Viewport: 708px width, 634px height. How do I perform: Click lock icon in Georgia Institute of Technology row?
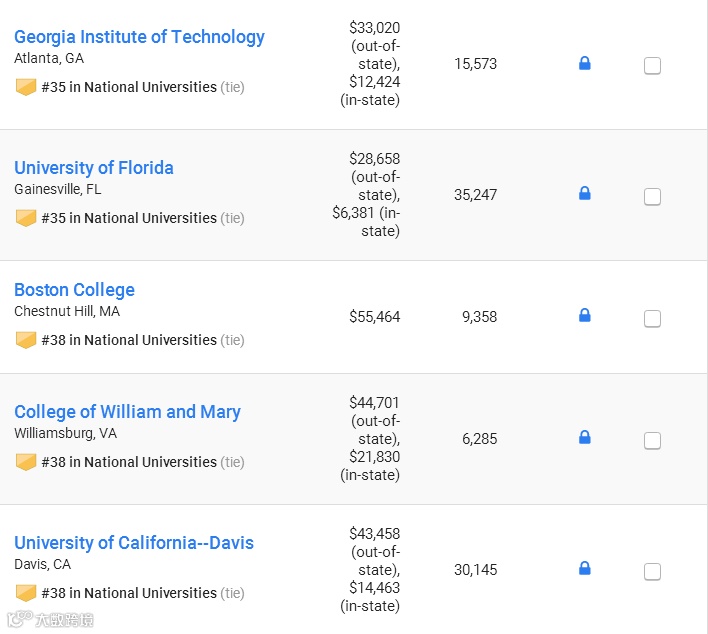click(585, 64)
